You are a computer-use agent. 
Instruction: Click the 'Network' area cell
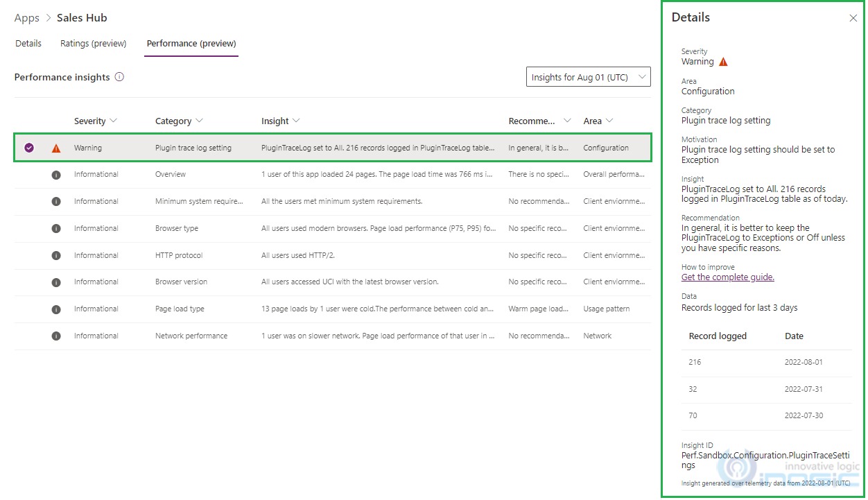[x=598, y=336]
